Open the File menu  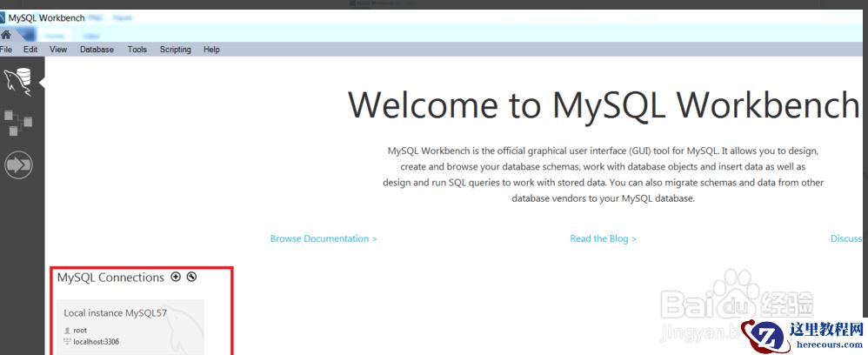coord(6,50)
